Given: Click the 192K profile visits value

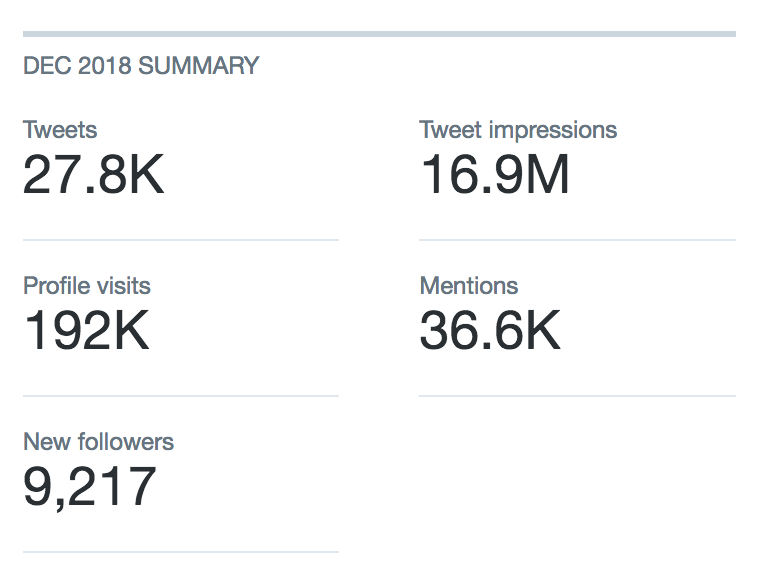Looking at the screenshot, I should tap(87, 330).
